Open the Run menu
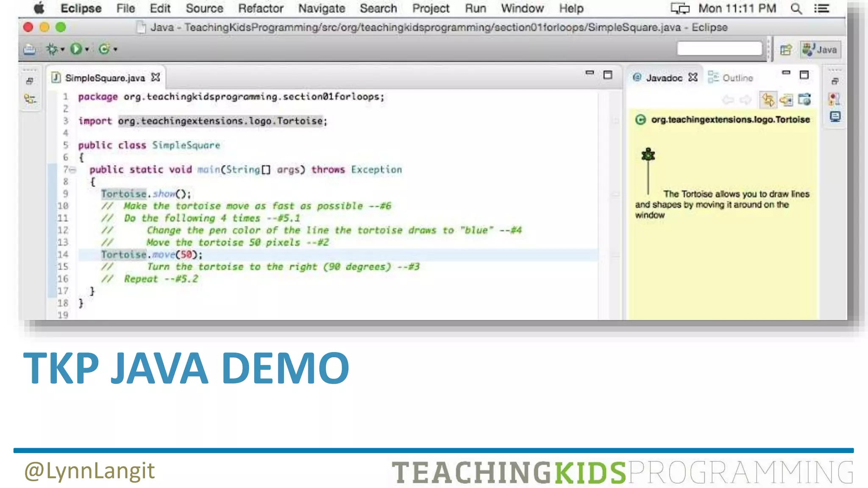The width and height of the screenshot is (868, 488). (475, 8)
